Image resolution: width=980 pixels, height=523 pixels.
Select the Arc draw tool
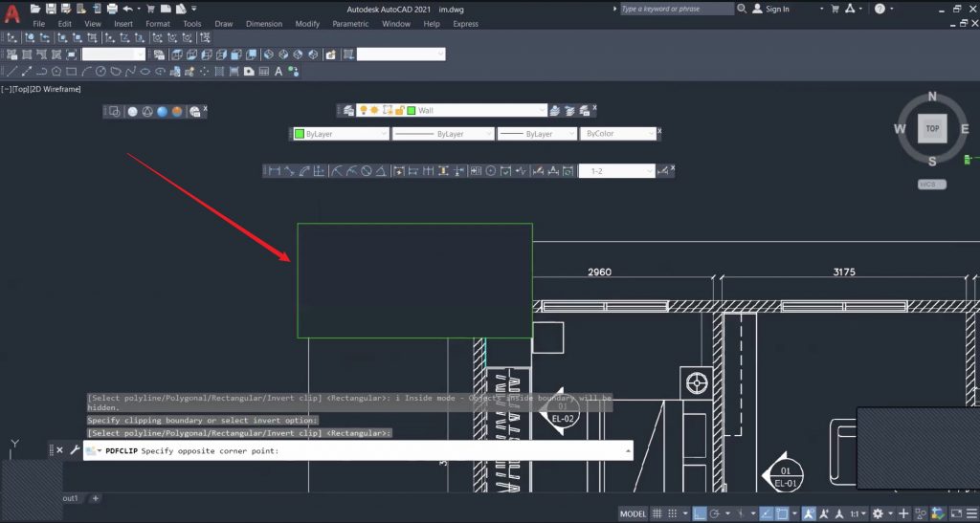pos(86,71)
